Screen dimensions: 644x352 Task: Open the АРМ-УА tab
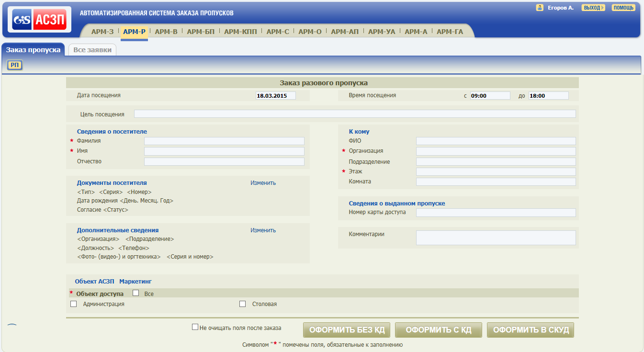[x=382, y=32]
